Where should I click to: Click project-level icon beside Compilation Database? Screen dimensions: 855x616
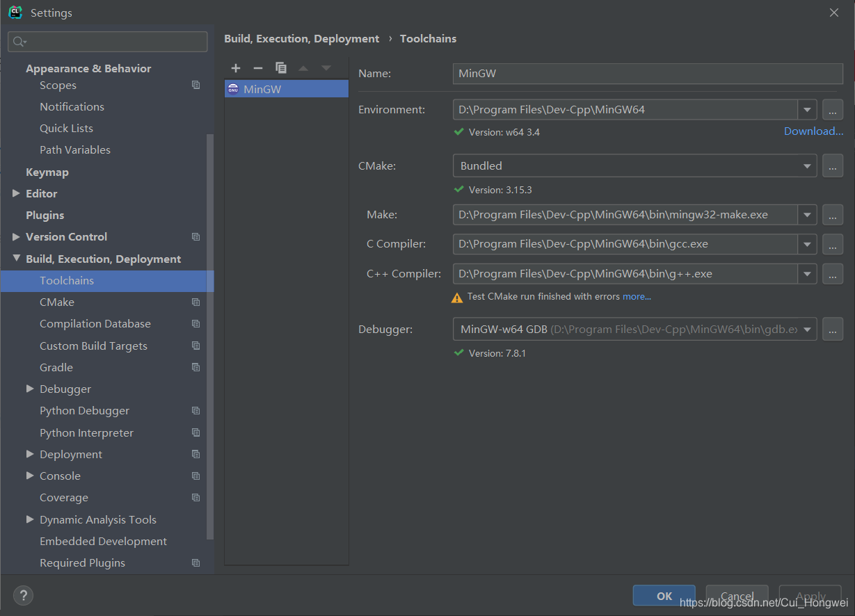pos(195,324)
